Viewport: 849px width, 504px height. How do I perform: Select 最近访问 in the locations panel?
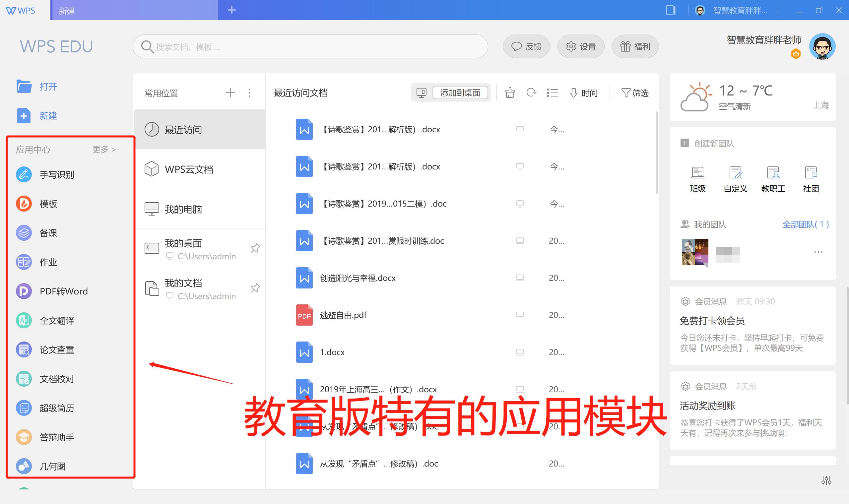(183, 129)
